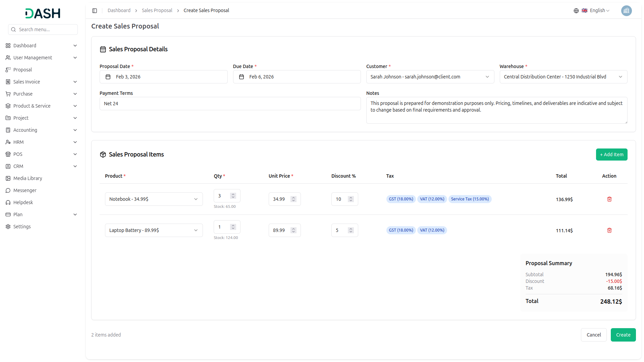Click the Proposal Date calendar icon
The width and height of the screenshot is (644, 362).
point(108,77)
